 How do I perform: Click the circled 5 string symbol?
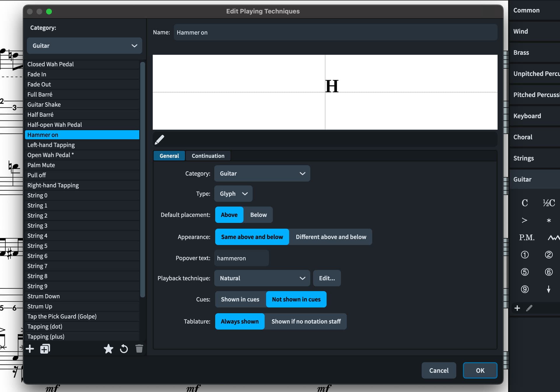point(524,272)
